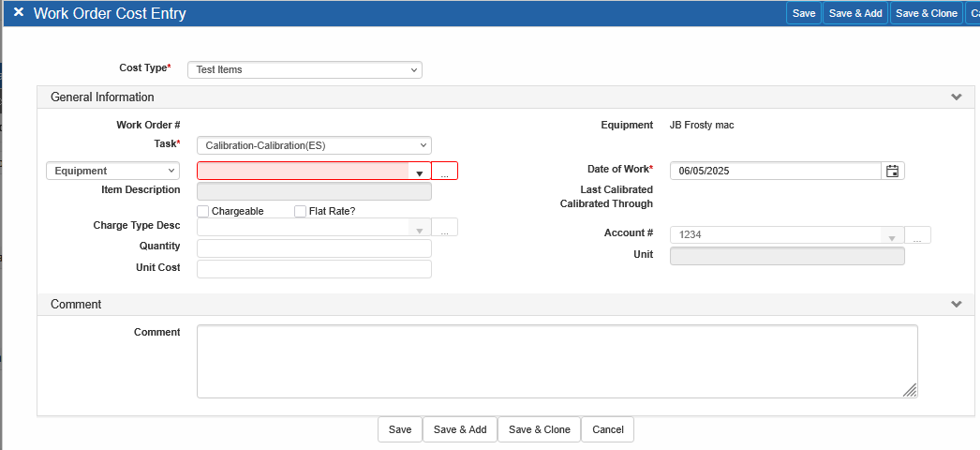
Task: Expand the Task dropdown list
Action: click(314, 145)
